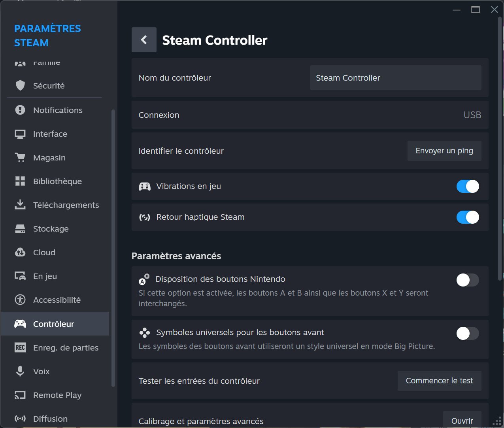The height and width of the screenshot is (428, 504).
Task: Maximize the Steam settings window
Action: click(x=476, y=9)
